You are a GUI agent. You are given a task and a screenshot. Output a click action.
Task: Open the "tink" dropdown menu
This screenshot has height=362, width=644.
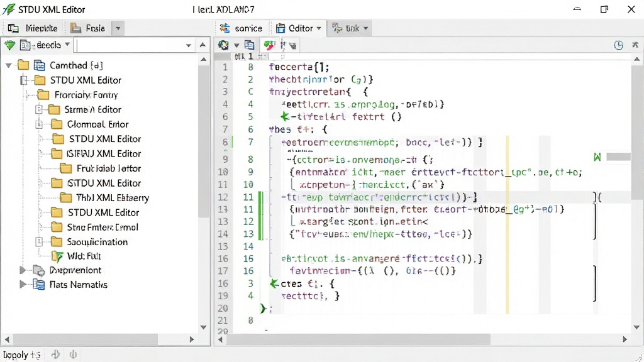[x=365, y=28]
